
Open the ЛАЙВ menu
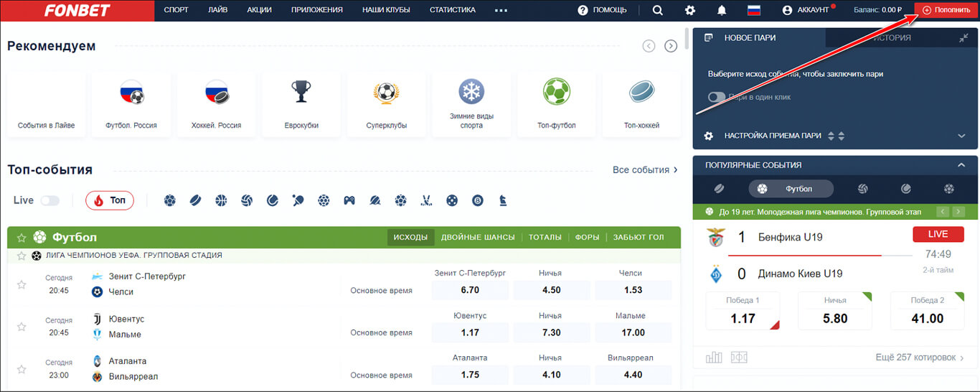218,10
